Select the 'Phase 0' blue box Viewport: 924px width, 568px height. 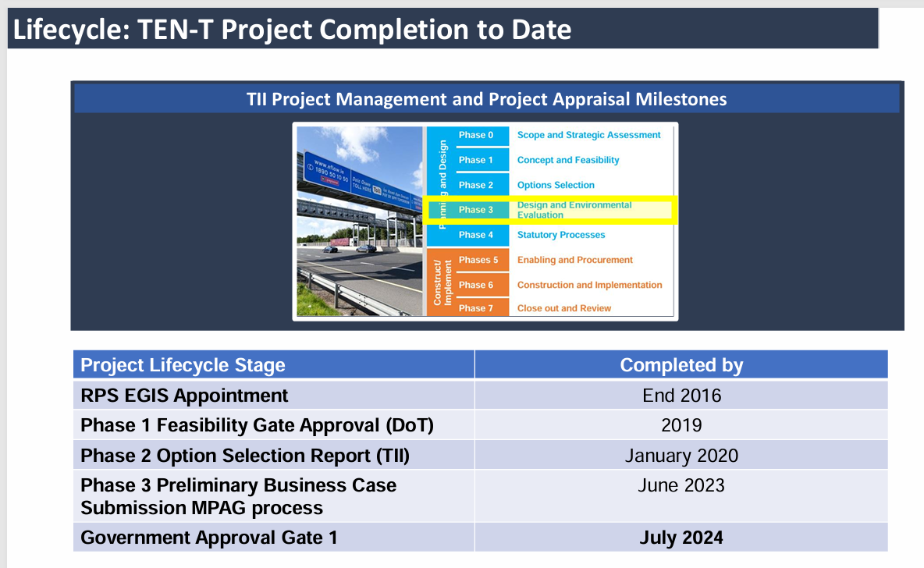click(475, 135)
